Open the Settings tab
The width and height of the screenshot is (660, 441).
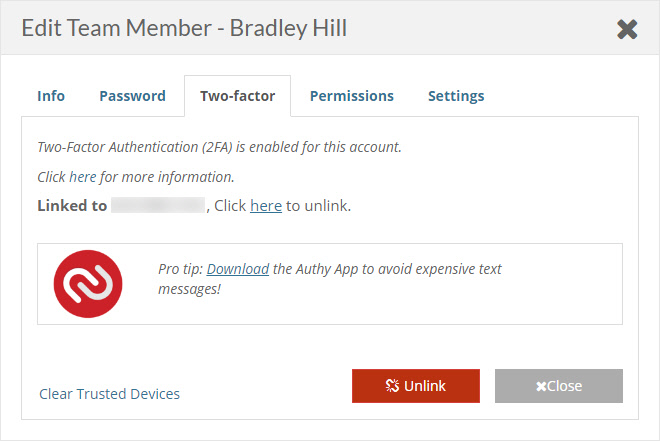point(456,96)
